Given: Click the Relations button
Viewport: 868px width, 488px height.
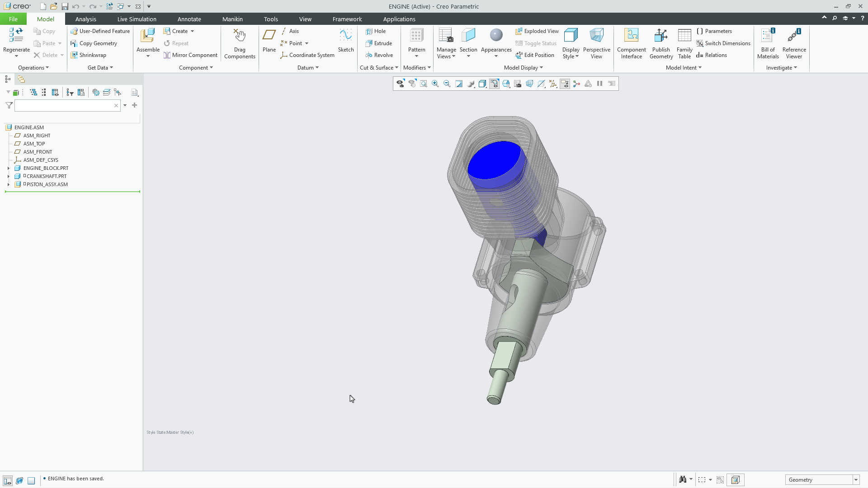Looking at the screenshot, I should click(712, 55).
